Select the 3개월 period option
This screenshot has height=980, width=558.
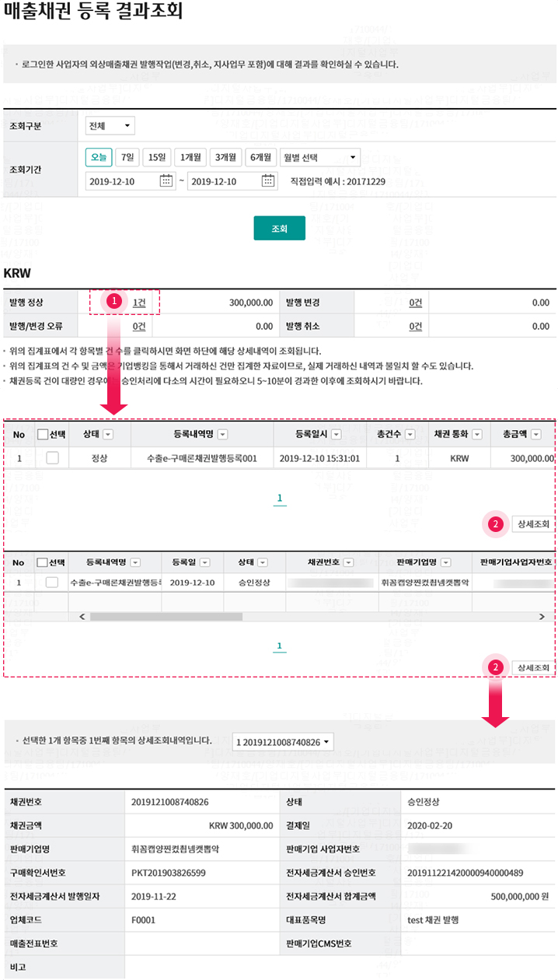click(225, 157)
